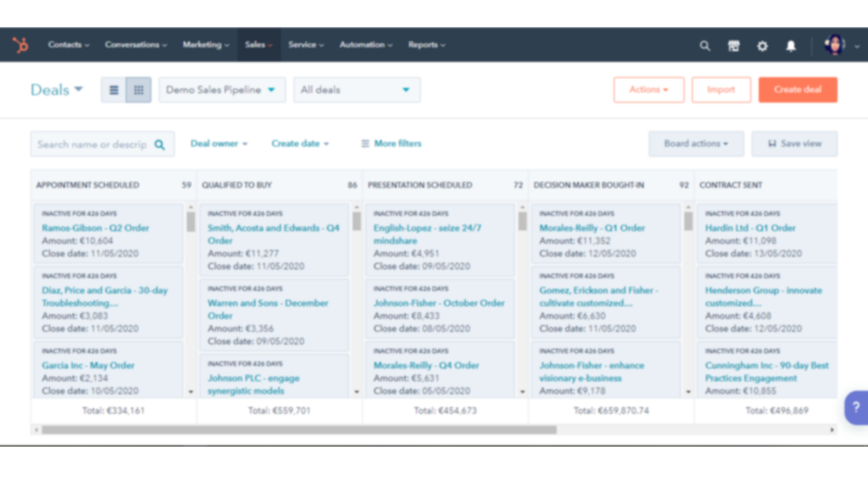Focus the search name or description field
The image size is (868, 488).
point(102,144)
